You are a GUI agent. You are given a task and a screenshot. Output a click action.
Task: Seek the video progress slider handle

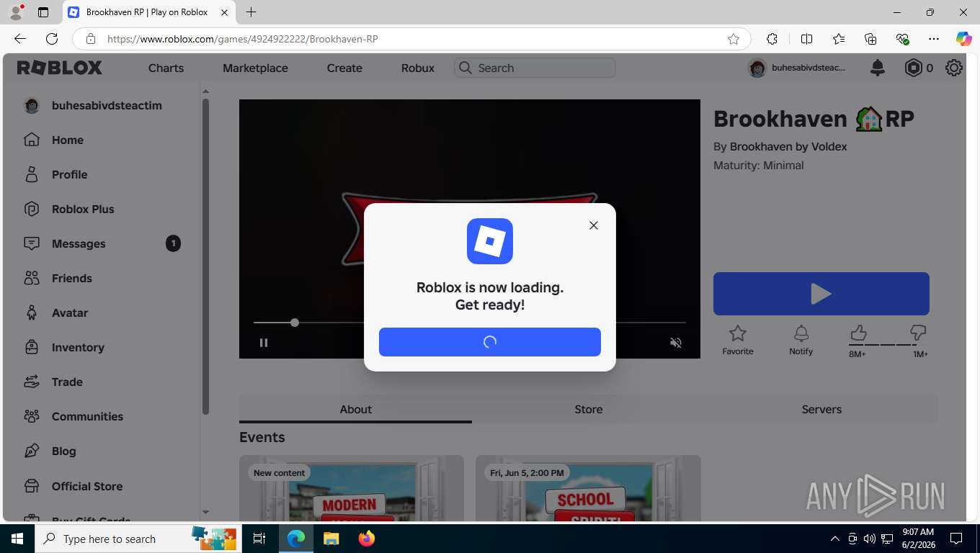[295, 323]
